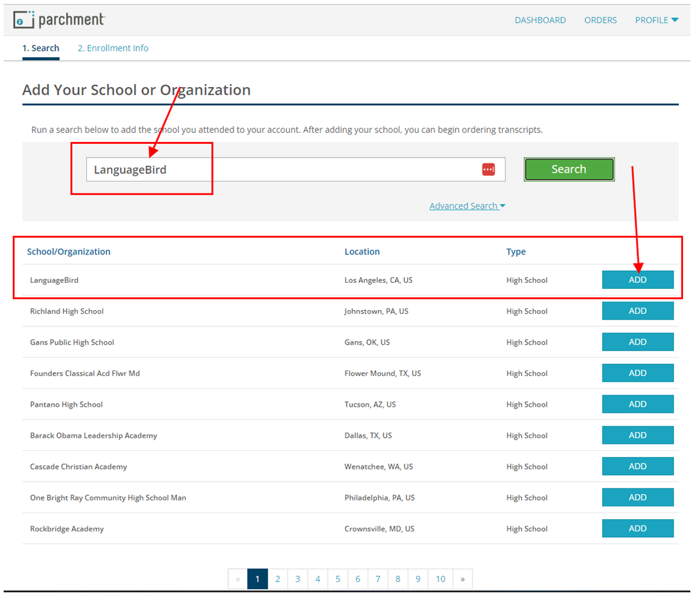Click the school search input field

[295, 169]
